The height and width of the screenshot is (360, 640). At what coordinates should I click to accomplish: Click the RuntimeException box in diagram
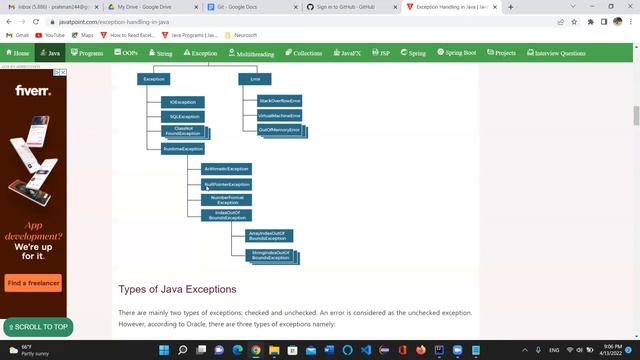click(x=183, y=149)
